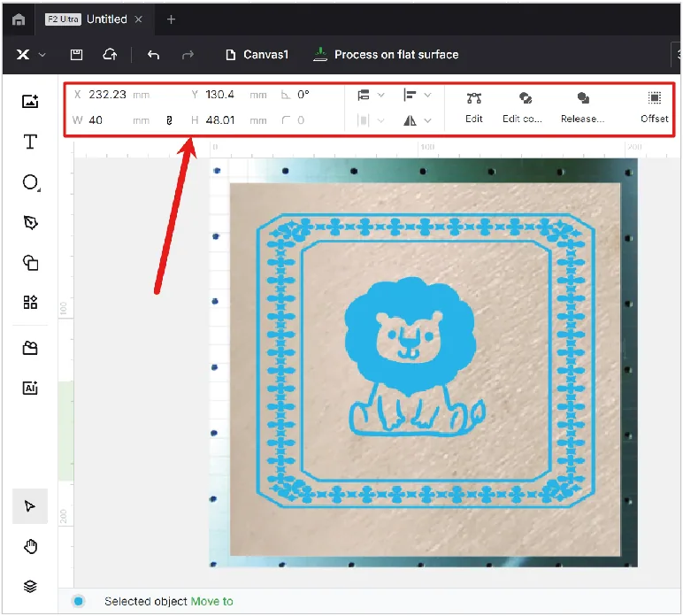Image resolution: width=683 pixels, height=616 pixels.
Task: Open the align objects dropdown
Action: point(417,95)
